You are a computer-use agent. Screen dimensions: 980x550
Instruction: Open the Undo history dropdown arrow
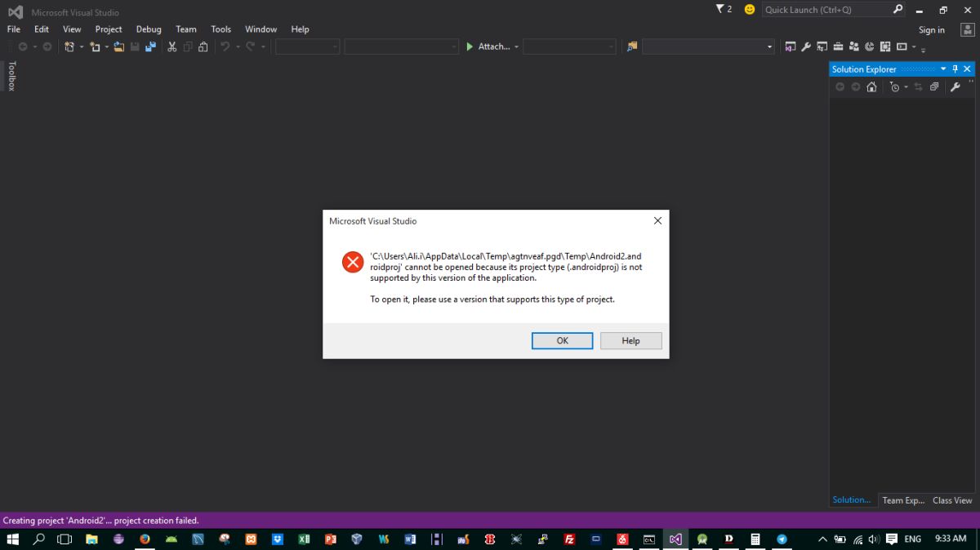(238, 47)
